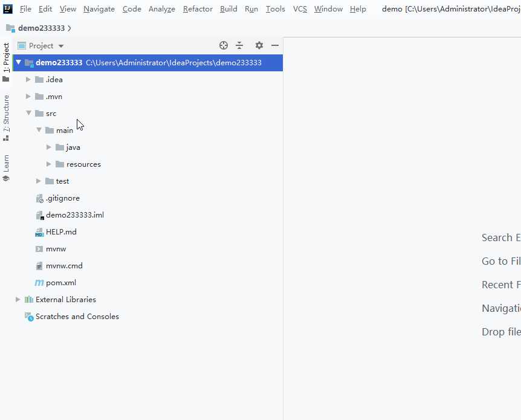Open the File menu
The image size is (521, 420).
click(x=25, y=9)
